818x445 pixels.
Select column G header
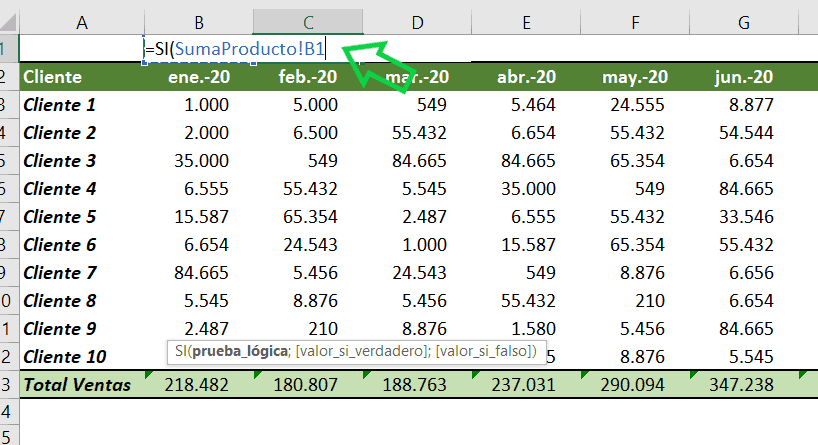click(744, 22)
